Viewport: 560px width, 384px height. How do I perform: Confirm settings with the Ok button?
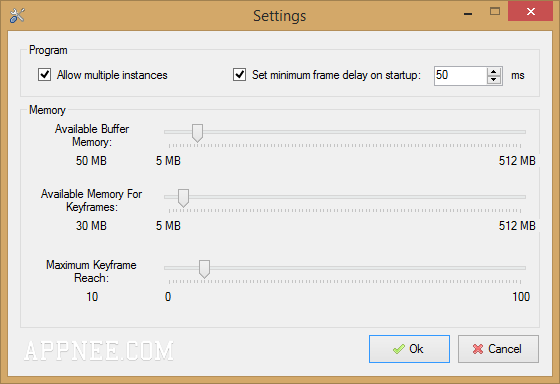409,349
